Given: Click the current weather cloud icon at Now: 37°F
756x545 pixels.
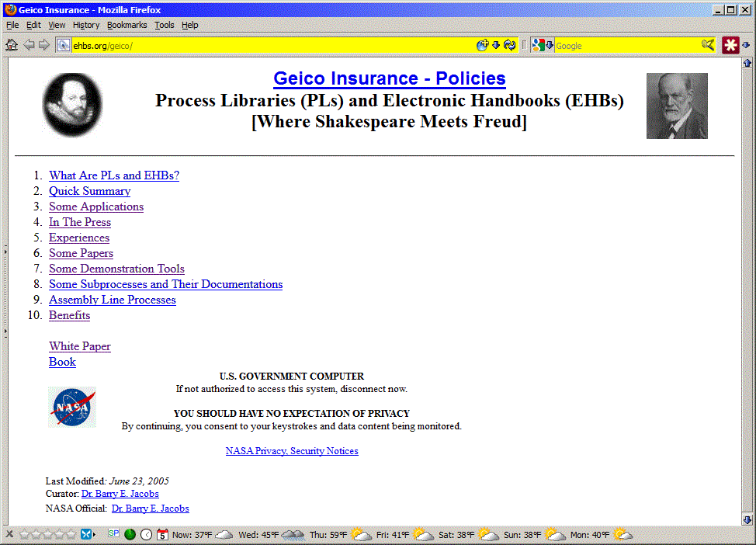Looking at the screenshot, I should point(224,534).
